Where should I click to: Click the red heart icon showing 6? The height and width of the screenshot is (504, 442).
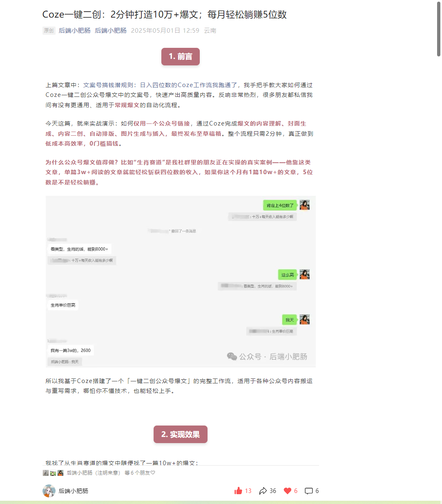288,491
